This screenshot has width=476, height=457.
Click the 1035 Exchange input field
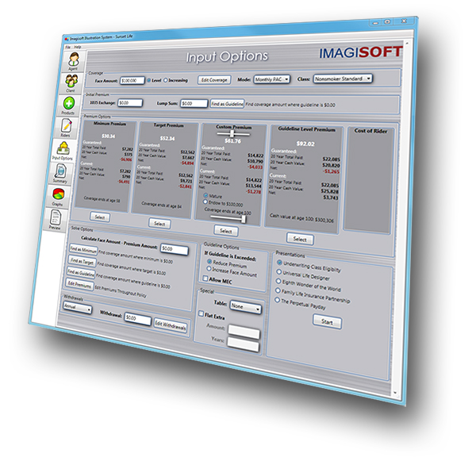pyautogui.click(x=130, y=103)
